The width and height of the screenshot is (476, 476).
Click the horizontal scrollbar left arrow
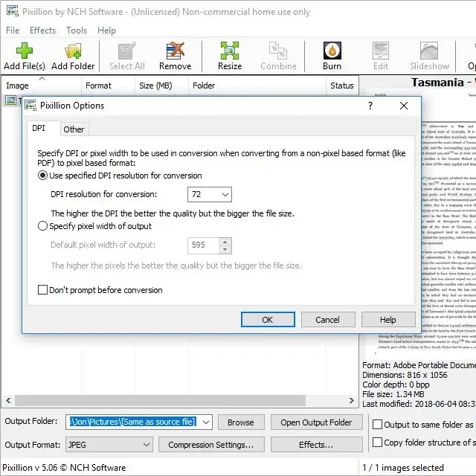point(8,400)
